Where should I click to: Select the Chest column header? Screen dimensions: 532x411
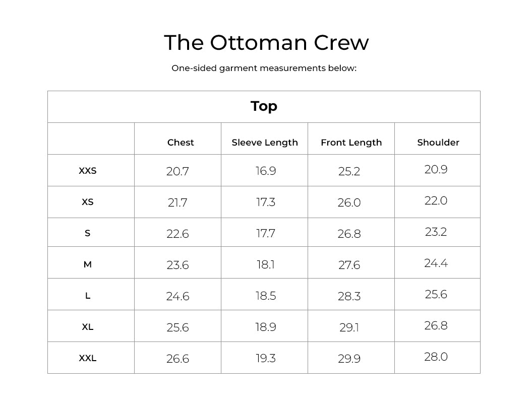tap(181, 143)
